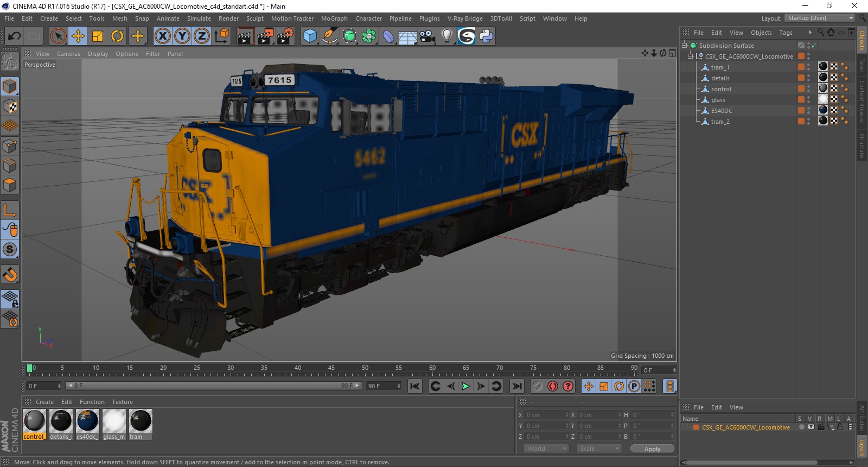Add a MoGraph array object icon
This screenshot has width=868, height=467.
pyautogui.click(x=369, y=36)
